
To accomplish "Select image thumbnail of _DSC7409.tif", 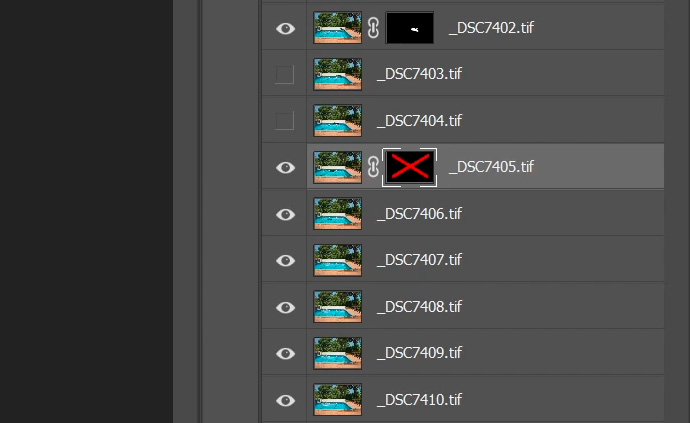I will [338, 353].
